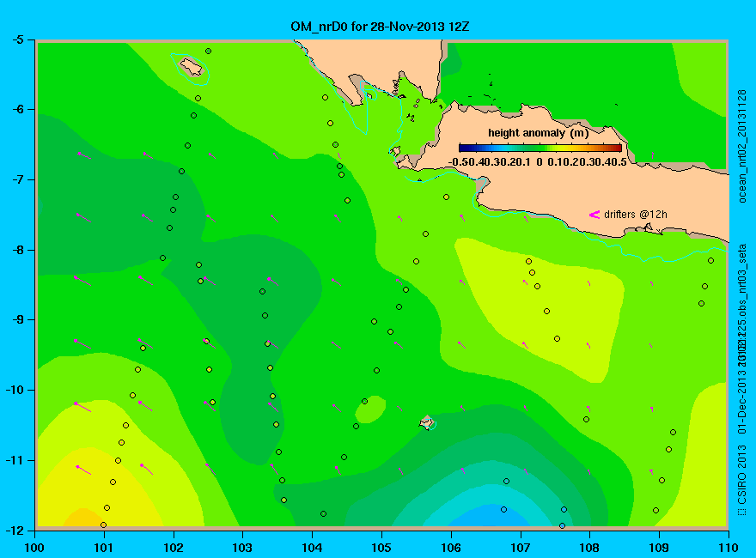The image size is (756, 558).
Task: Click the -12 latitude tick label
Action: [x=14, y=530]
